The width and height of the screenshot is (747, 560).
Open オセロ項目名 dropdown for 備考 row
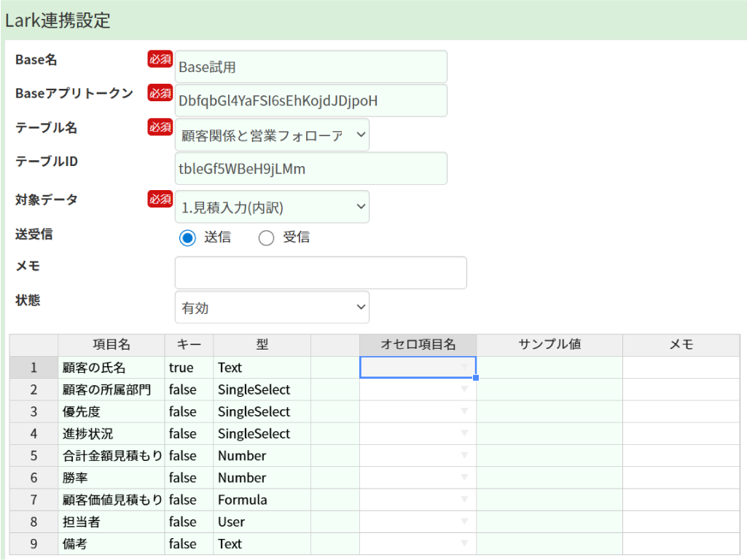click(x=464, y=543)
